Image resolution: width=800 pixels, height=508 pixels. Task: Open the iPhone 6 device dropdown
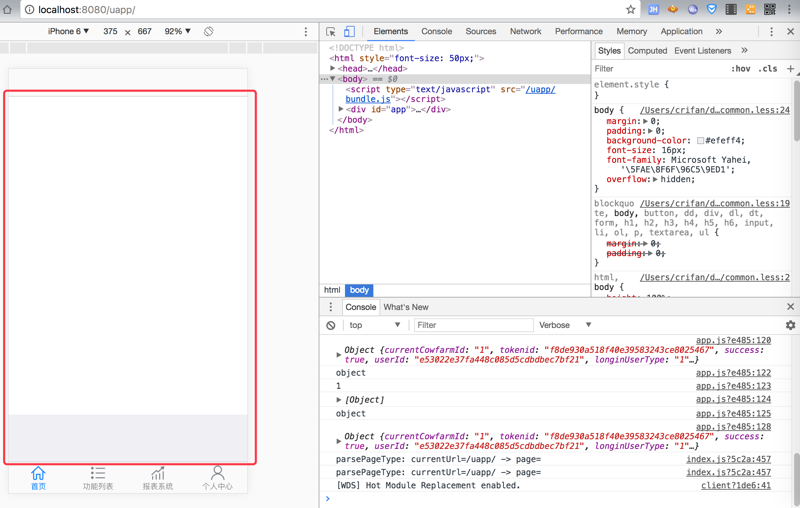pyautogui.click(x=68, y=31)
